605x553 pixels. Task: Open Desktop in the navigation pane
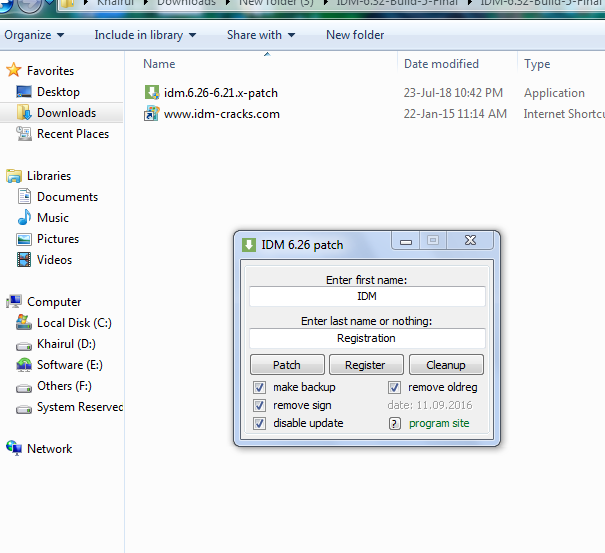click(x=58, y=92)
